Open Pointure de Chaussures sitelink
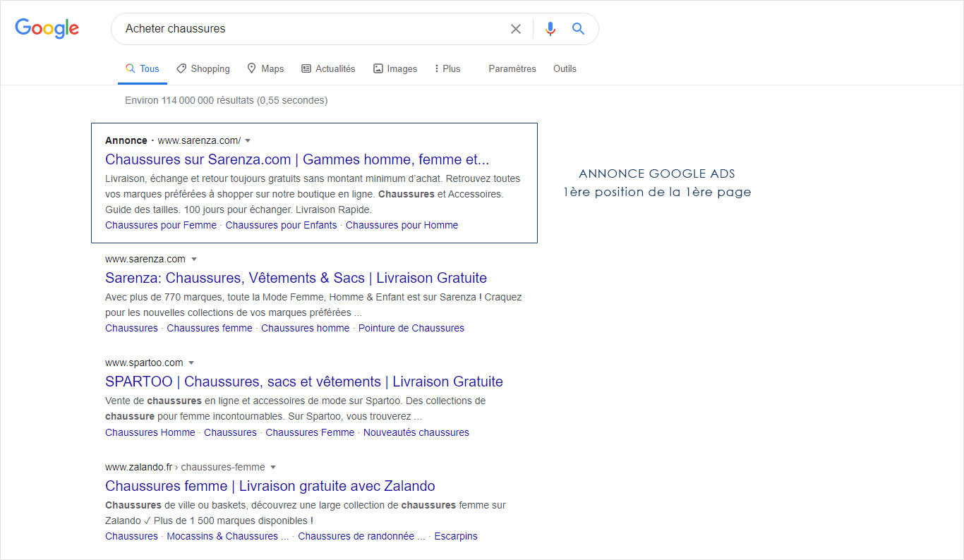This screenshot has height=560, width=964. click(411, 328)
